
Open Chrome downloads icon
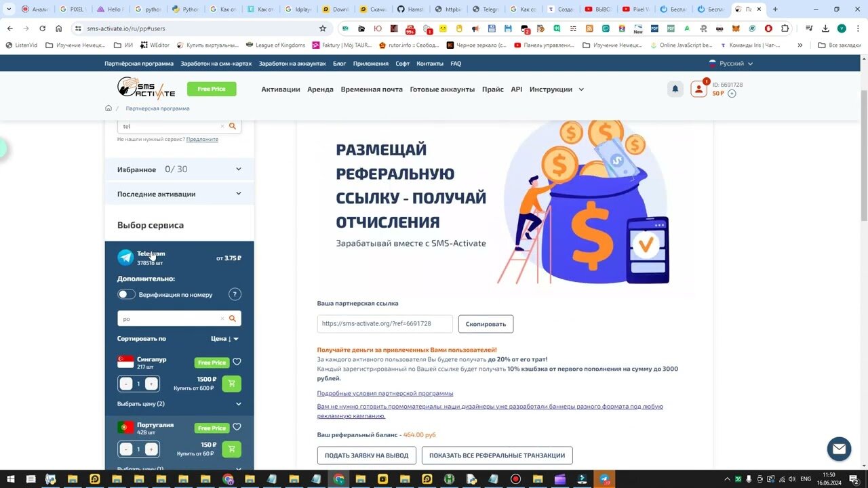(x=825, y=28)
